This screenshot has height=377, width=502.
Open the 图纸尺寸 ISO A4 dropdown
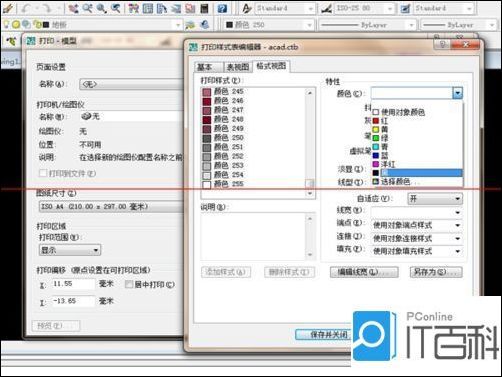click(111, 207)
